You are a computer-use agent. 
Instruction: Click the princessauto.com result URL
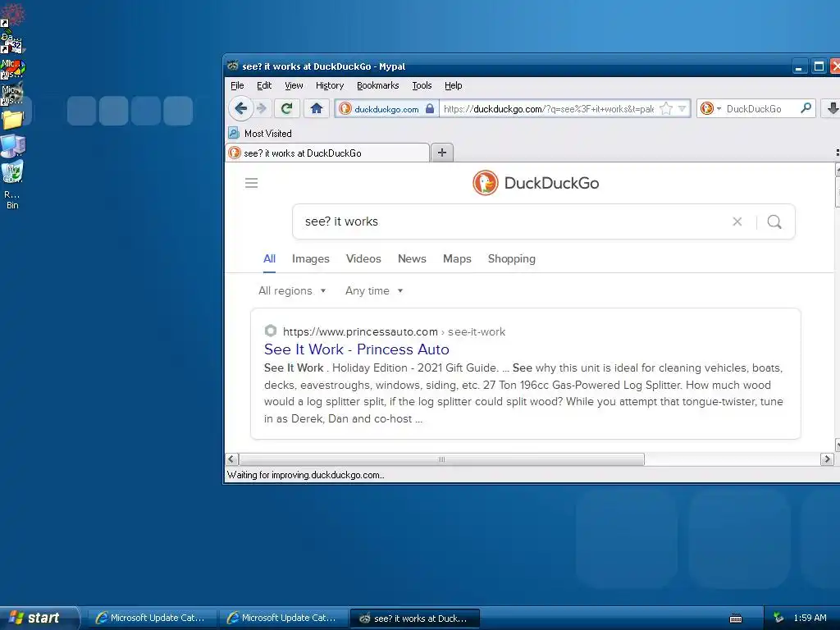coord(394,331)
